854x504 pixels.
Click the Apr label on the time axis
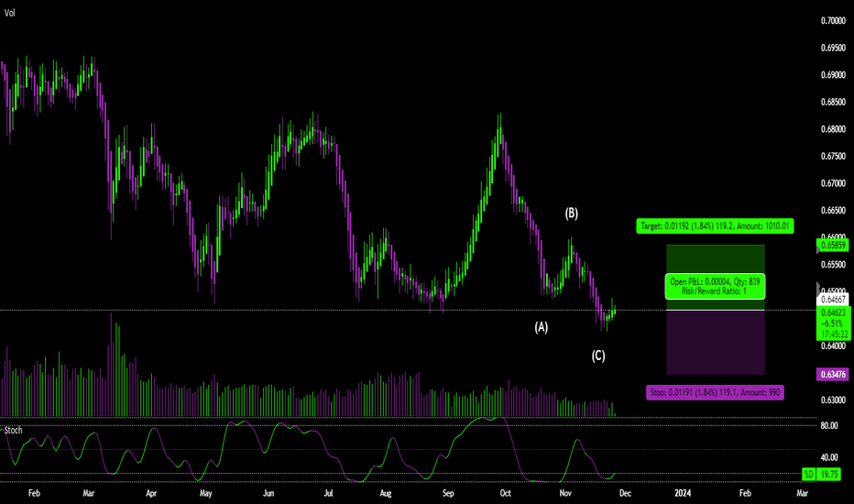pyautogui.click(x=151, y=493)
